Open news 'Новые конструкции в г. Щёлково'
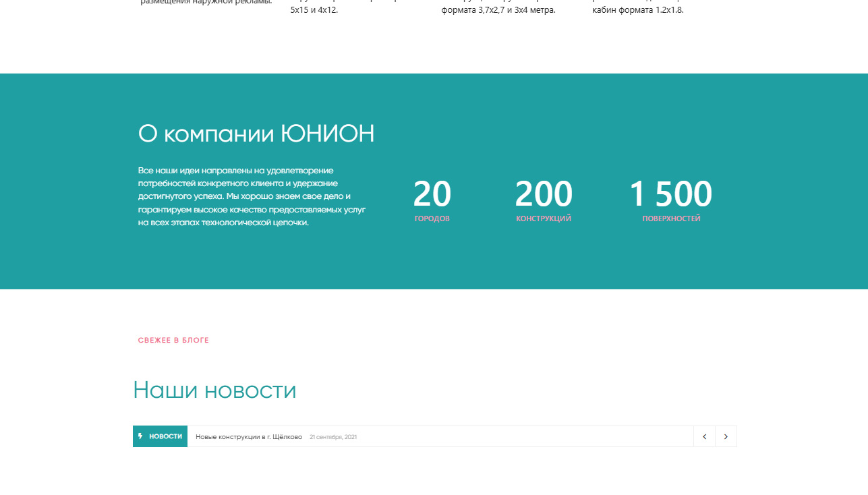This screenshot has width=868, height=495. click(x=249, y=437)
